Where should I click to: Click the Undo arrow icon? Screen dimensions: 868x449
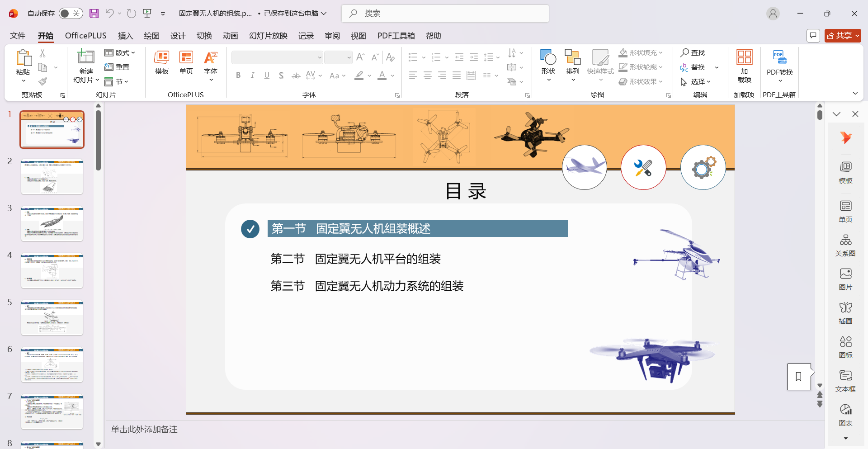(109, 14)
